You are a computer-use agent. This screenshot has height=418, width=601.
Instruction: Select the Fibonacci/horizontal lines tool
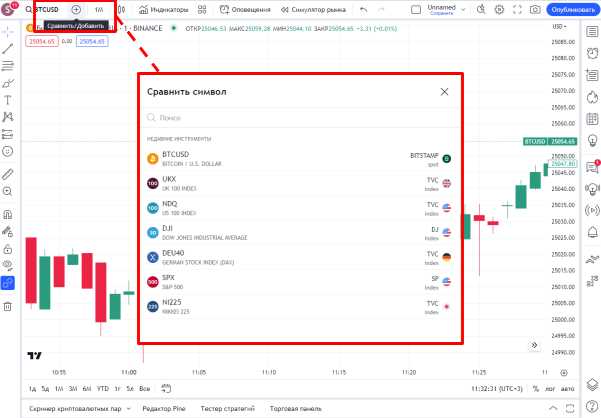coord(8,66)
